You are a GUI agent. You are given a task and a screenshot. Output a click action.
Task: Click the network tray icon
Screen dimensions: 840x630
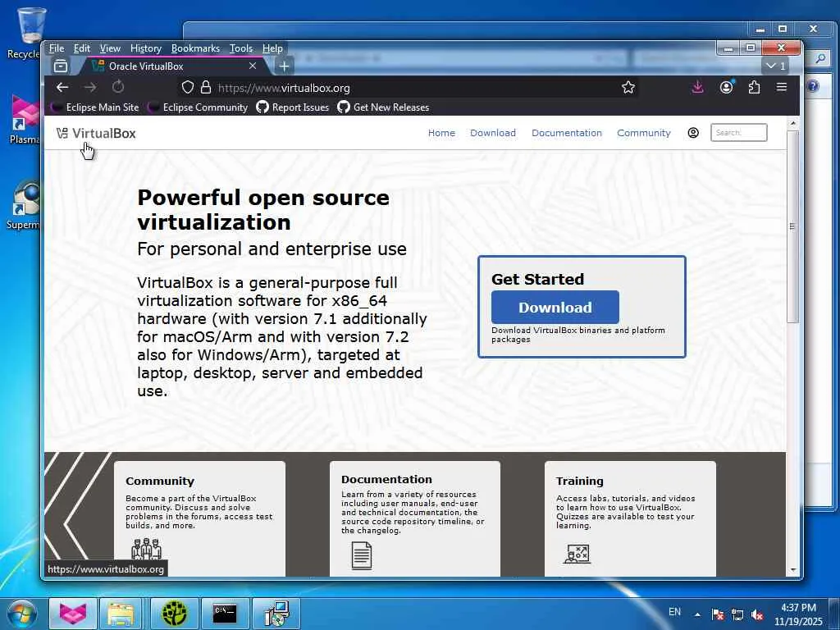737,615
